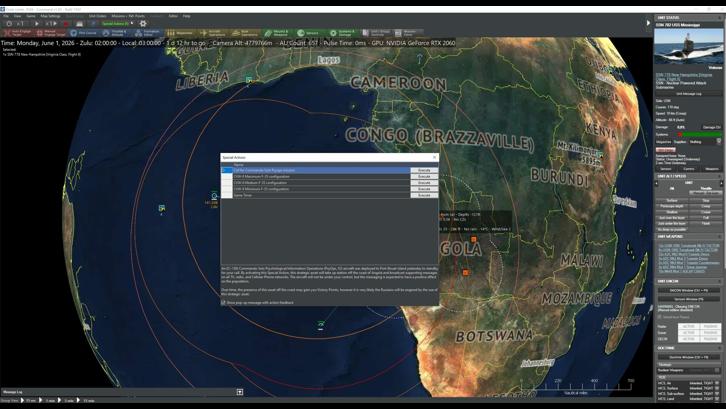Viewport: 726px width, 409px height.
Task: Set OECM to PASSIVE in EMCON grid
Action: (710, 339)
